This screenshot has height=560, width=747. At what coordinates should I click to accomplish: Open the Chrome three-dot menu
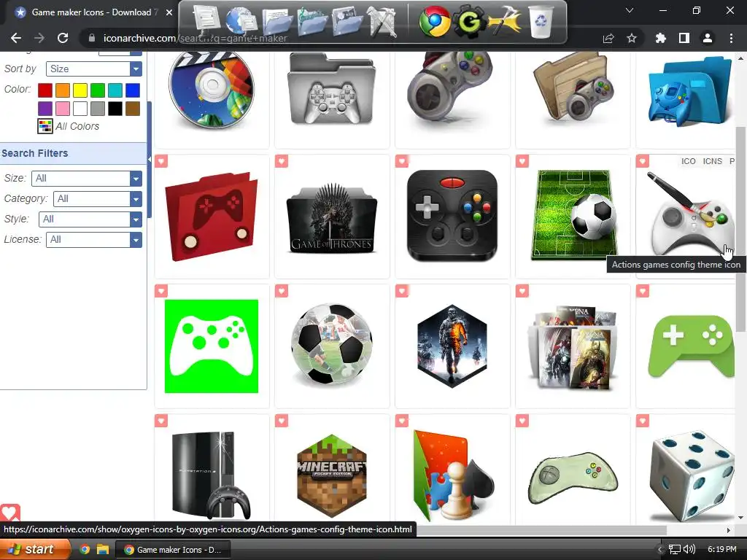coord(731,38)
